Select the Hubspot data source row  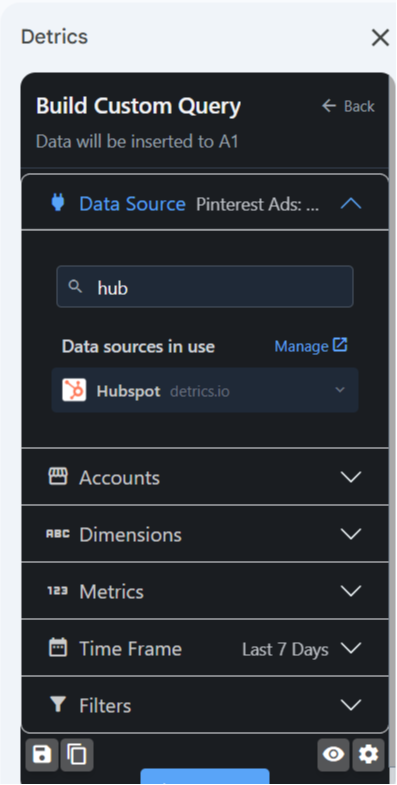(205, 390)
